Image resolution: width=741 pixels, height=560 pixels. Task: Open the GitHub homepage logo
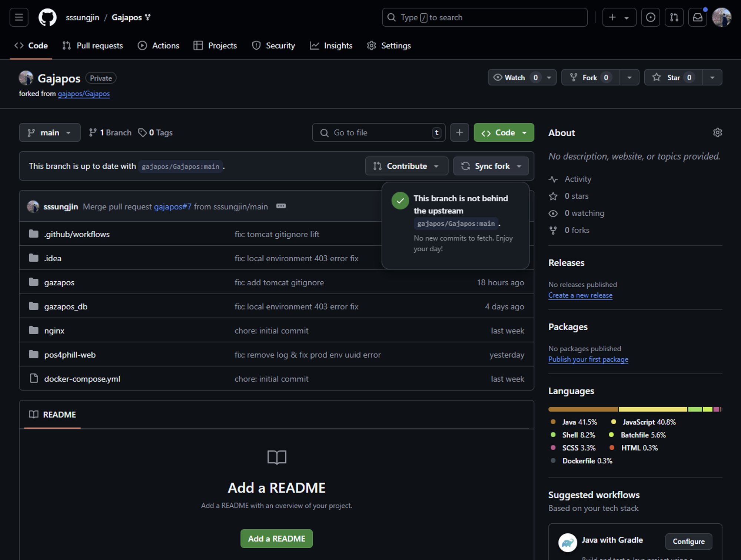point(47,17)
